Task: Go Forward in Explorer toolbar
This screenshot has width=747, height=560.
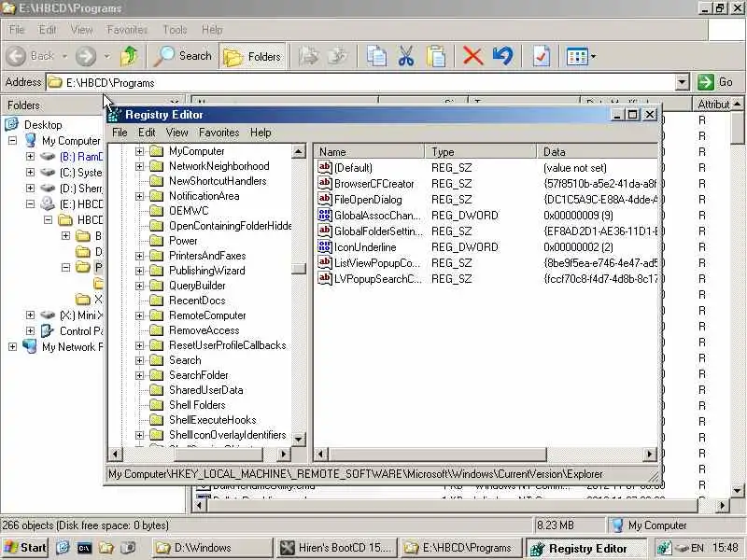Action: (x=86, y=56)
